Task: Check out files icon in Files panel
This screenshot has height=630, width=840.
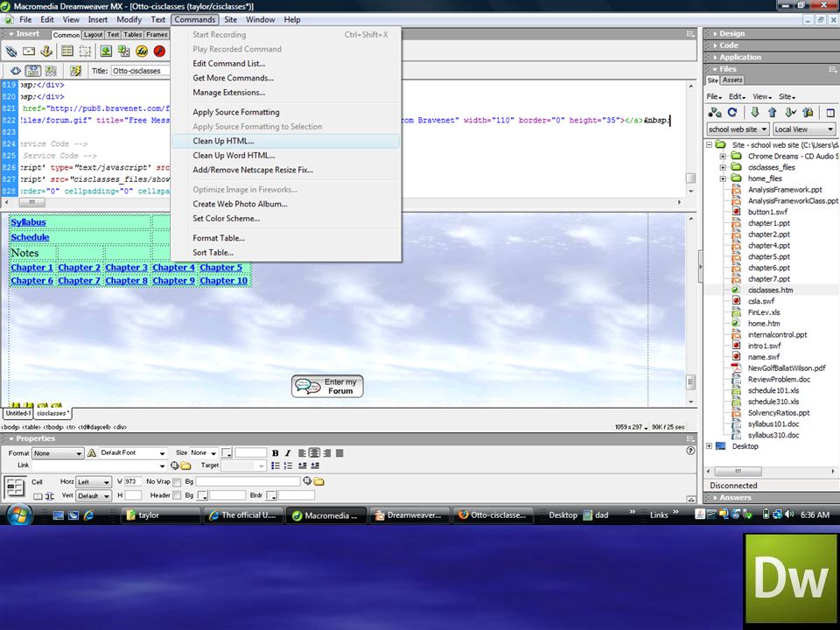Action: click(790, 113)
